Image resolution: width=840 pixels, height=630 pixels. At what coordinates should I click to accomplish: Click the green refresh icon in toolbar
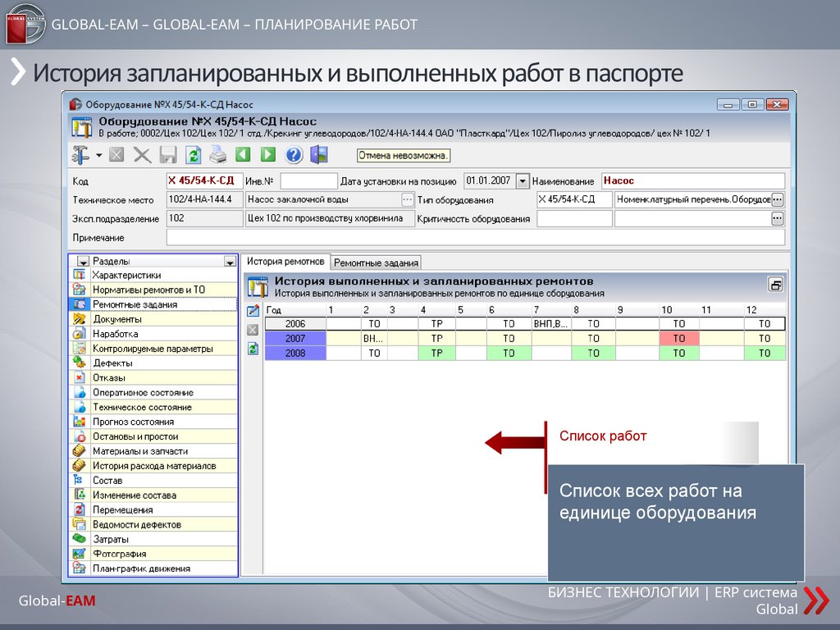tap(194, 155)
